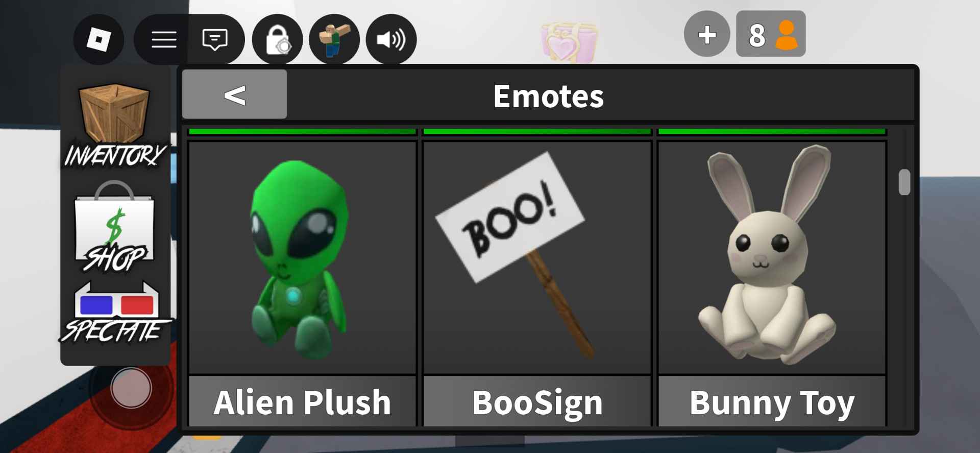This screenshot has width=980, height=453.
Task: Open the chat window
Action: pos(215,39)
